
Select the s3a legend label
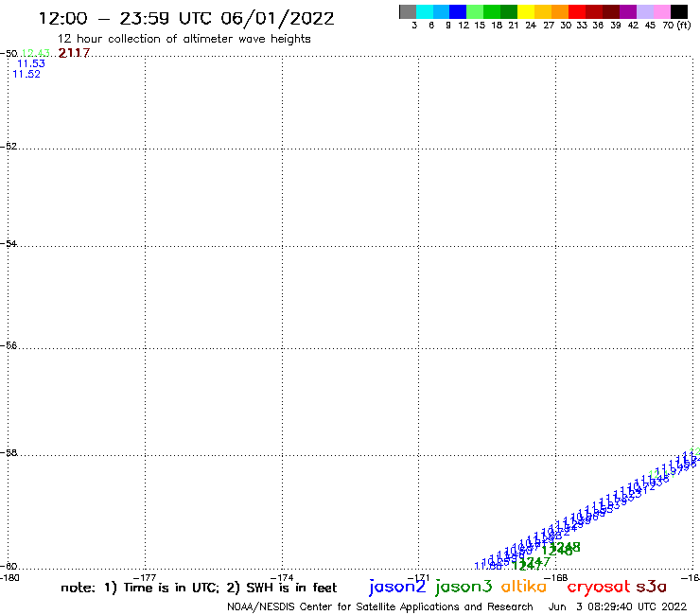(x=651, y=587)
